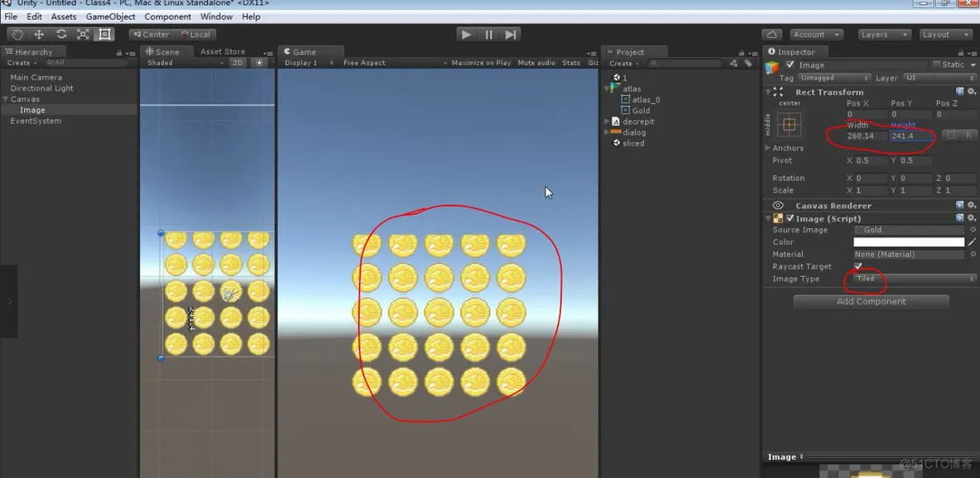This screenshot has width=980, height=478.
Task: Open Image Type dropdown showing Tiled
Action: tap(915, 279)
